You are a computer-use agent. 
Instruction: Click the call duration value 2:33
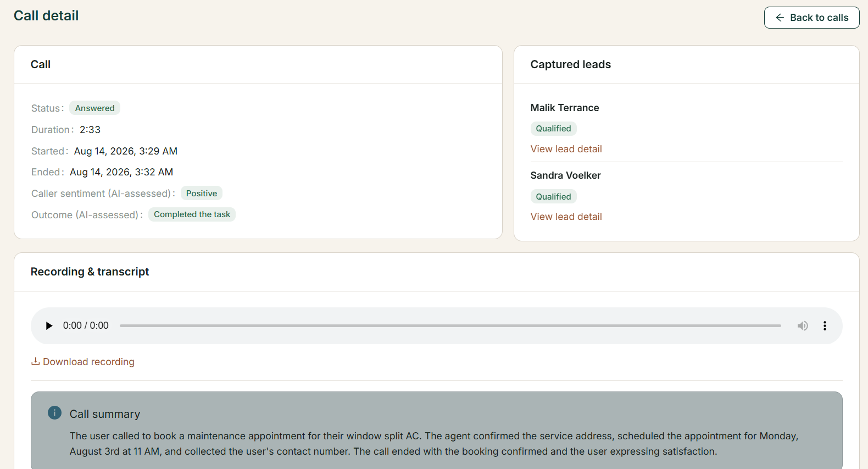click(x=90, y=130)
